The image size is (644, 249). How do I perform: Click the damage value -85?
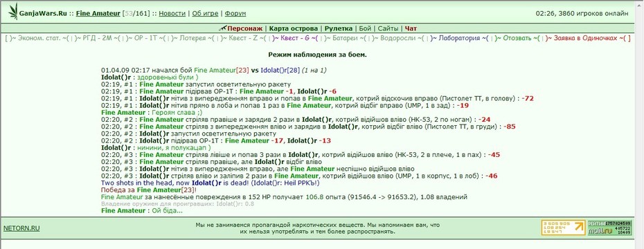click(509, 127)
